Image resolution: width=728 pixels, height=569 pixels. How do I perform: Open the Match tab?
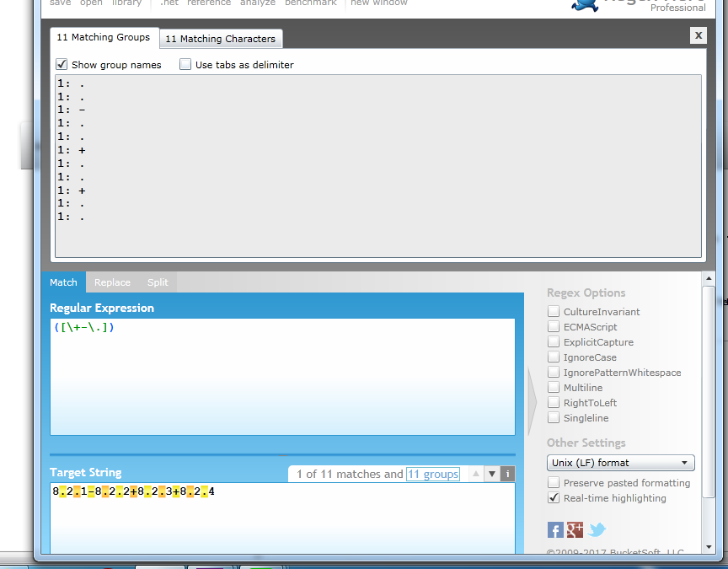pyautogui.click(x=63, y=282)
